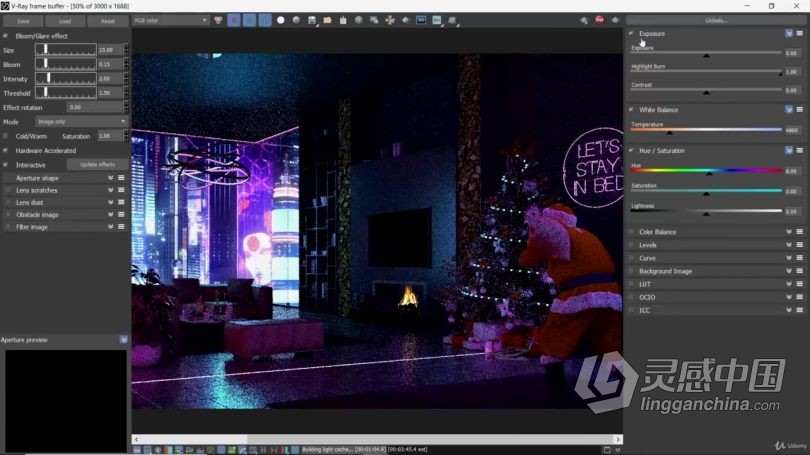810x455 pixels.
Task: Click the Cold/Warm Saturation value field
Action: pos(110,136)
